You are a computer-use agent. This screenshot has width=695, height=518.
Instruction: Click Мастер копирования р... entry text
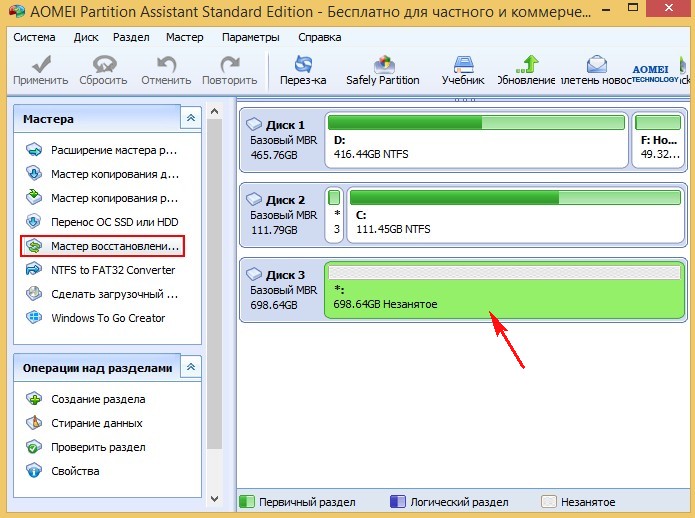(x=114, y=198)
